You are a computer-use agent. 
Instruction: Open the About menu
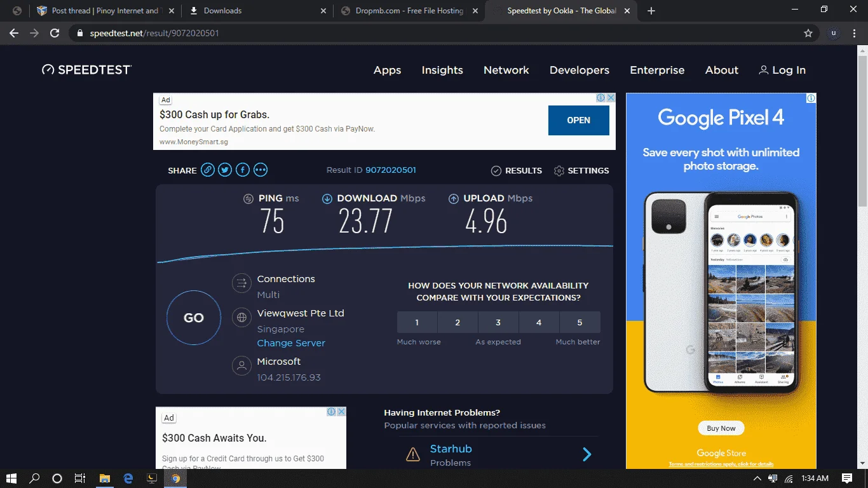point(722,71)
